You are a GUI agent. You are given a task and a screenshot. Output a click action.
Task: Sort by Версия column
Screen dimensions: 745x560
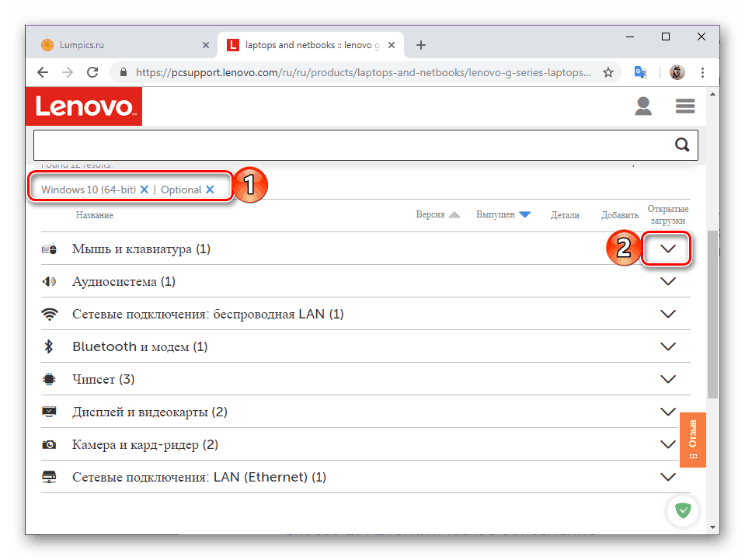click(x=437, y=214)
